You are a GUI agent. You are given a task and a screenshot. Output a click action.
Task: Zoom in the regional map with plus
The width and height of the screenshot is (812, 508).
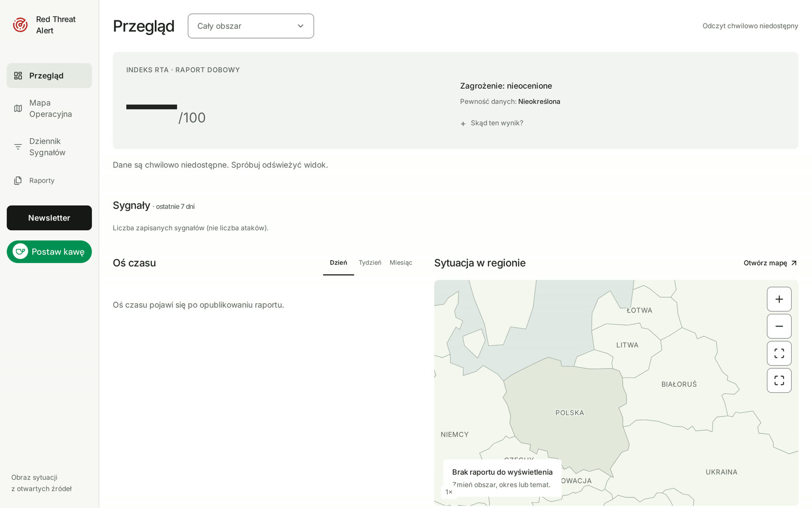point(779,299)
